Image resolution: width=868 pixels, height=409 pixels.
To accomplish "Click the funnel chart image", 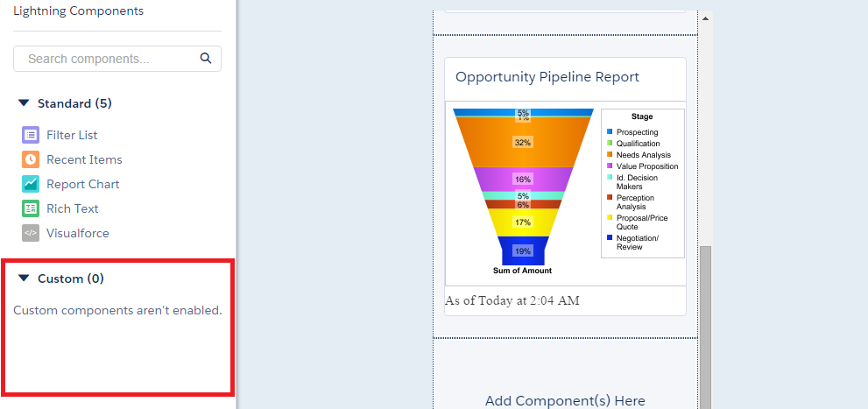I will pos(523,188).
